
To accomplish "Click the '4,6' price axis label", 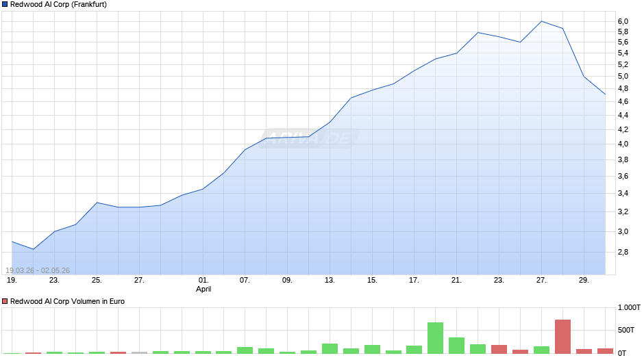I will tap(623, 102).
